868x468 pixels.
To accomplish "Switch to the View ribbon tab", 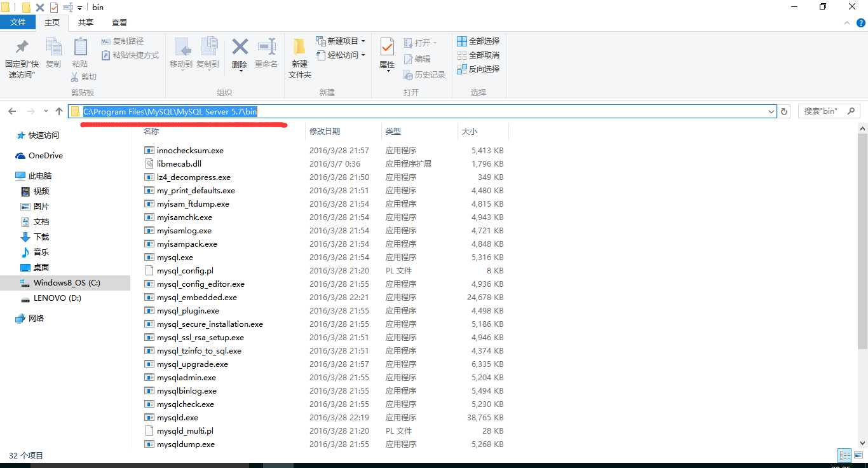I will click(119, 22).
